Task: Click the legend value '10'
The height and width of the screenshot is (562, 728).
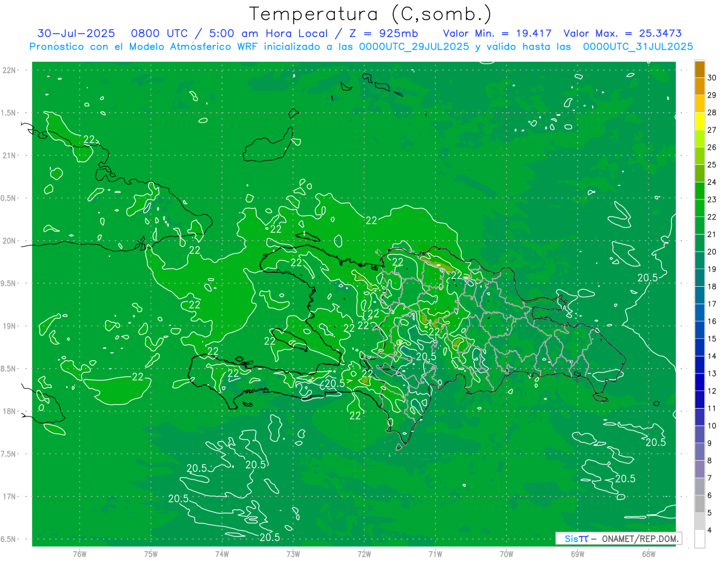Action: pos(712,426)
